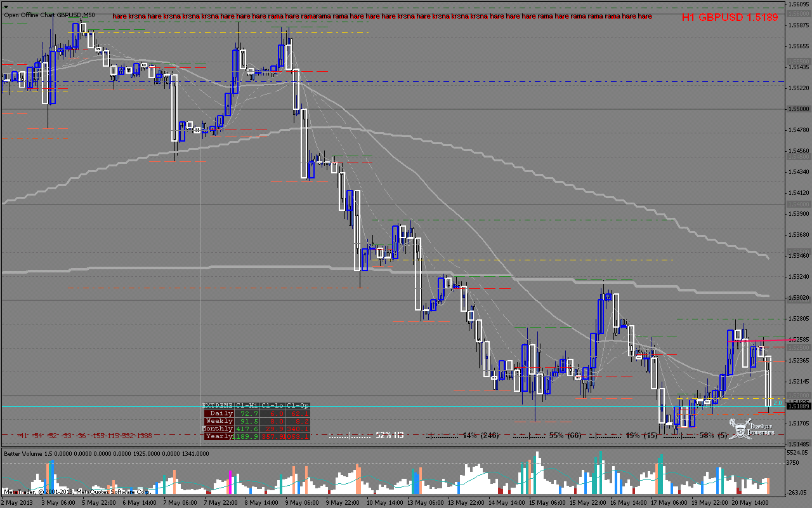Click the '52% H3' statistic label
Image resolution: width=812 pixels, height=508 pixels.
tap(390, 436)
